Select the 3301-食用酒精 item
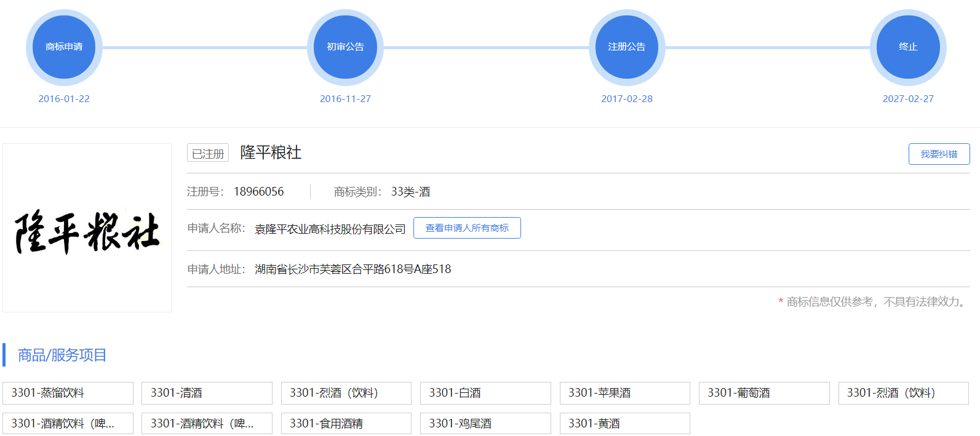 click(x=346, y=424)
